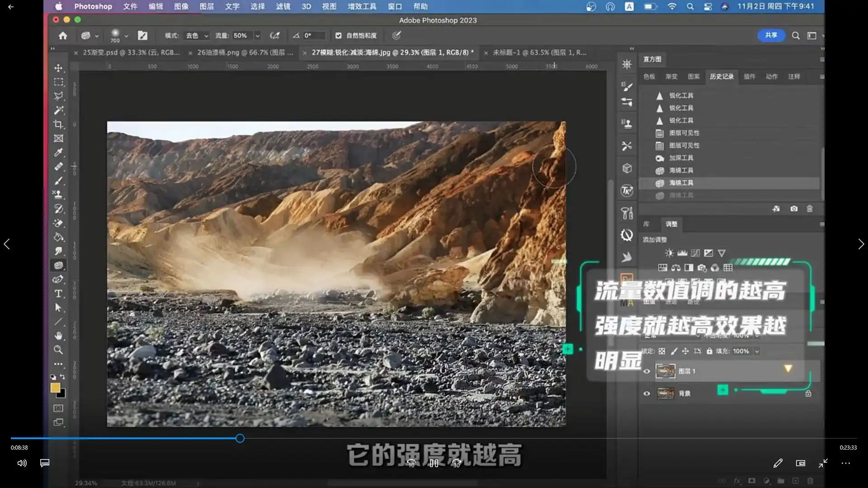Select the Crop tool

tap(58, 124)
